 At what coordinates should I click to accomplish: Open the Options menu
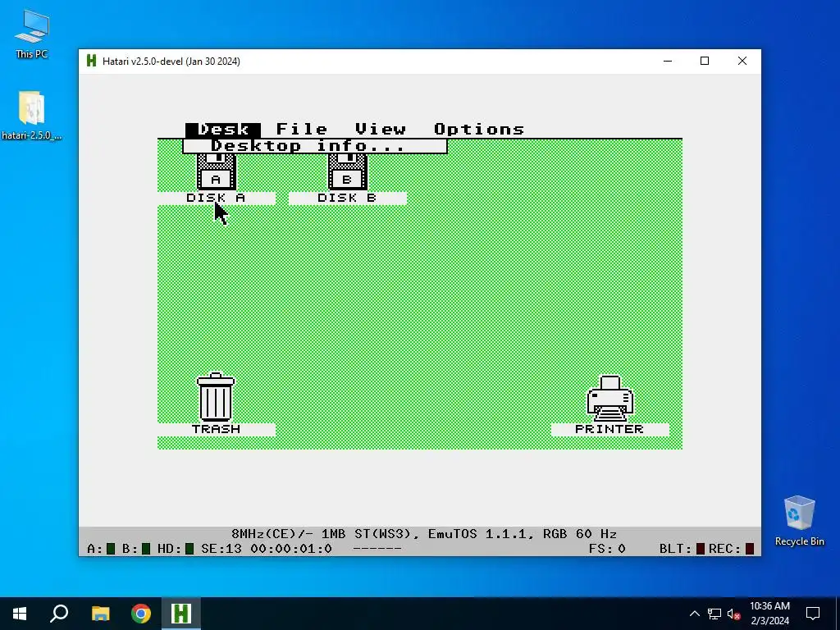click(x=479, y=130)
